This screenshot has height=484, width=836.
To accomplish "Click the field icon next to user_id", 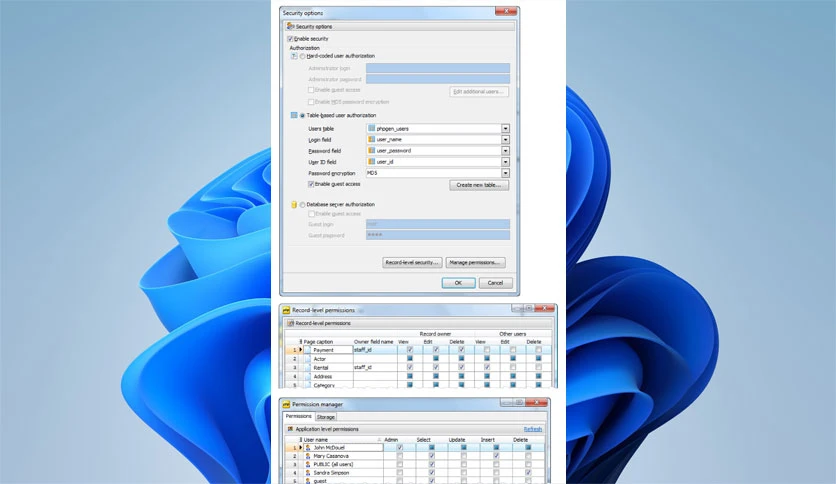I will pyautogui.click(x=372, y=162).
